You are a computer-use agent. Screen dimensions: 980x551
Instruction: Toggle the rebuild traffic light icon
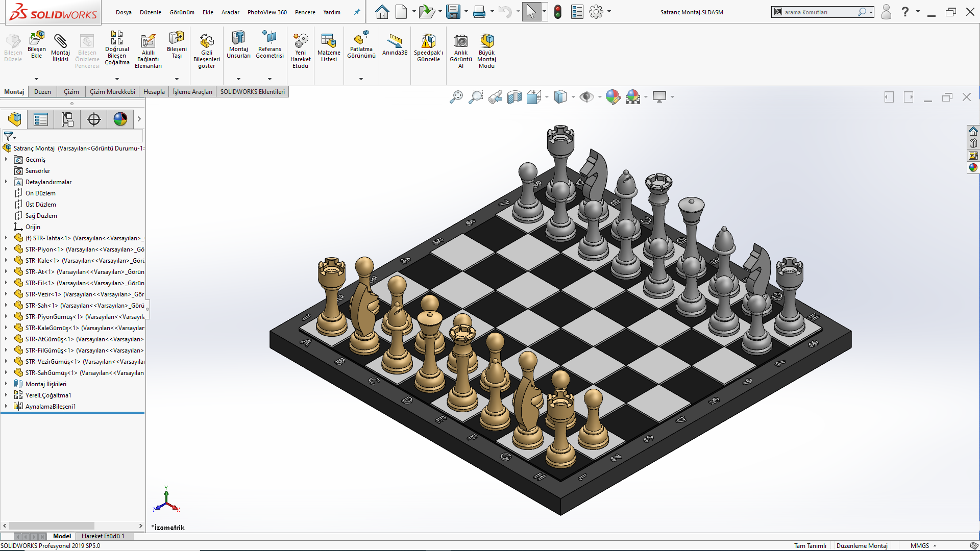tap(558, 12)
